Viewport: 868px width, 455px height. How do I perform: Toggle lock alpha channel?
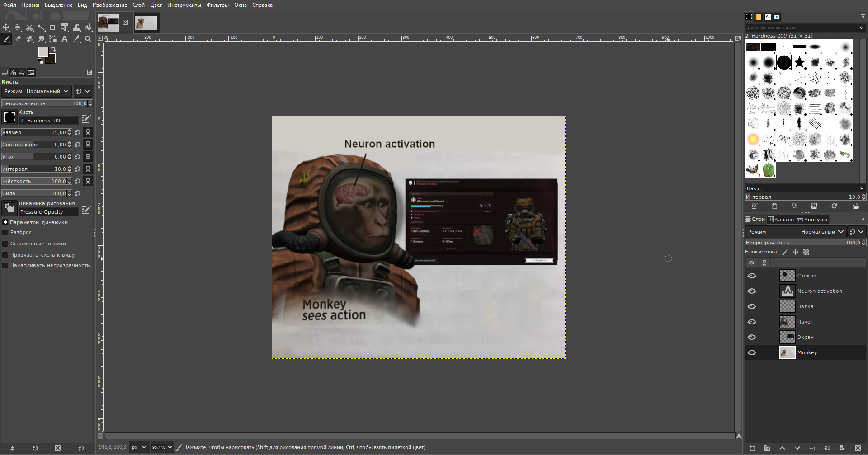[806, 252]
